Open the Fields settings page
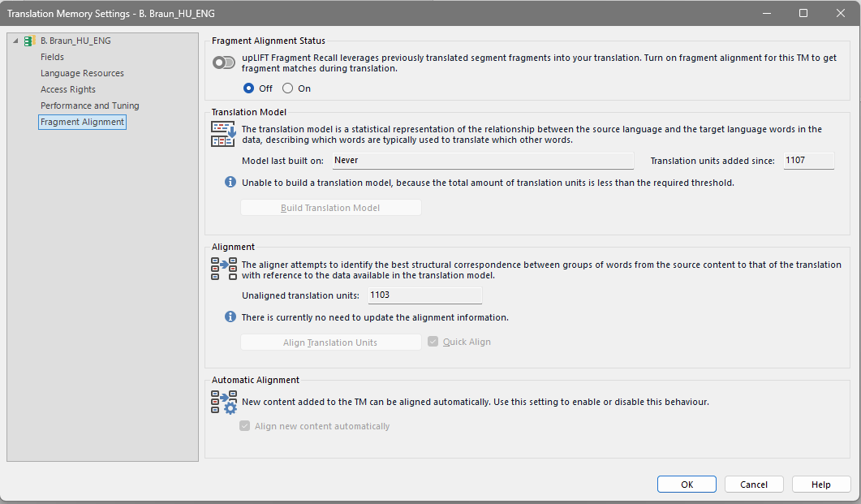Viewport: 861px width, 504px height. 52,56
